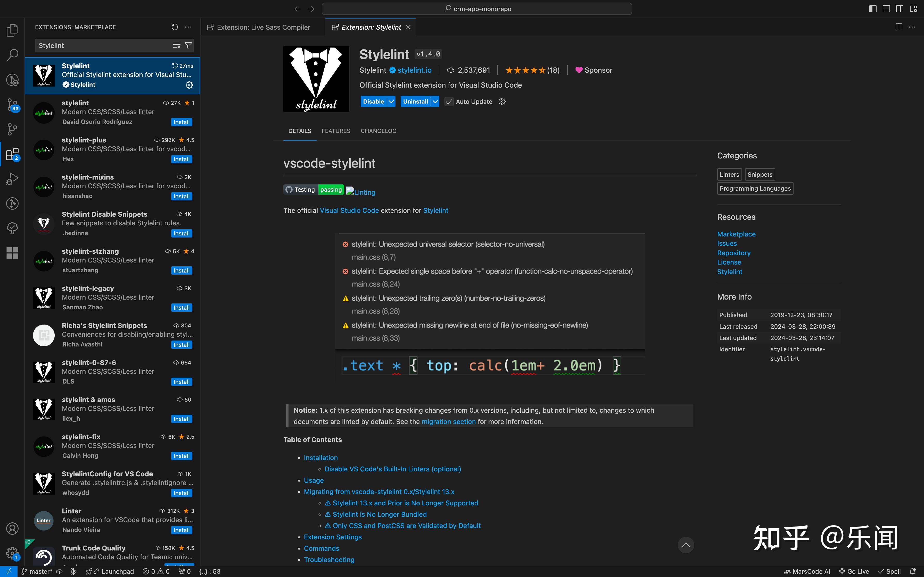Focus the extension search input field
This screenshot has height=577, width=924.
click(103, 45)
